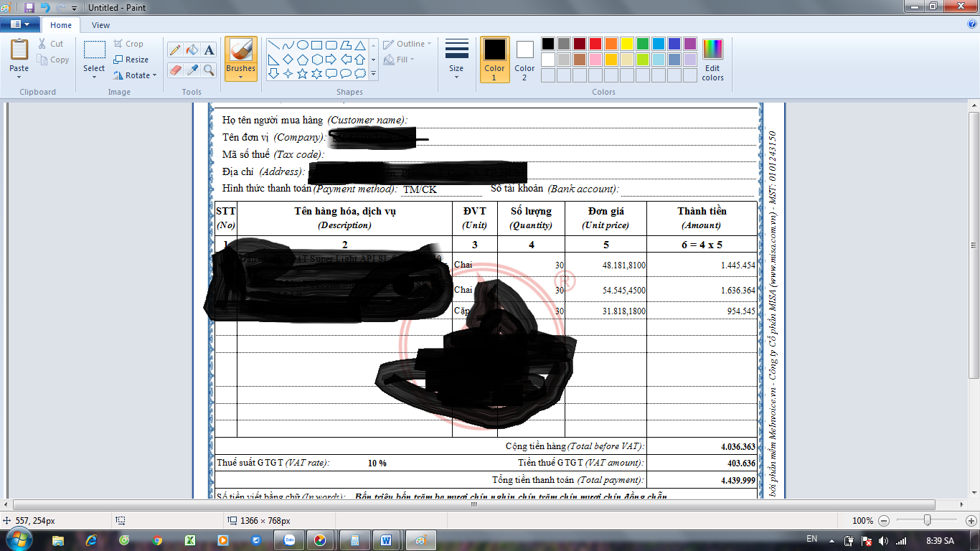This screenshot has height=551, width=980.
Task: Pick the Color picker eyedropper tool
Action: click(x=192, y=70)
